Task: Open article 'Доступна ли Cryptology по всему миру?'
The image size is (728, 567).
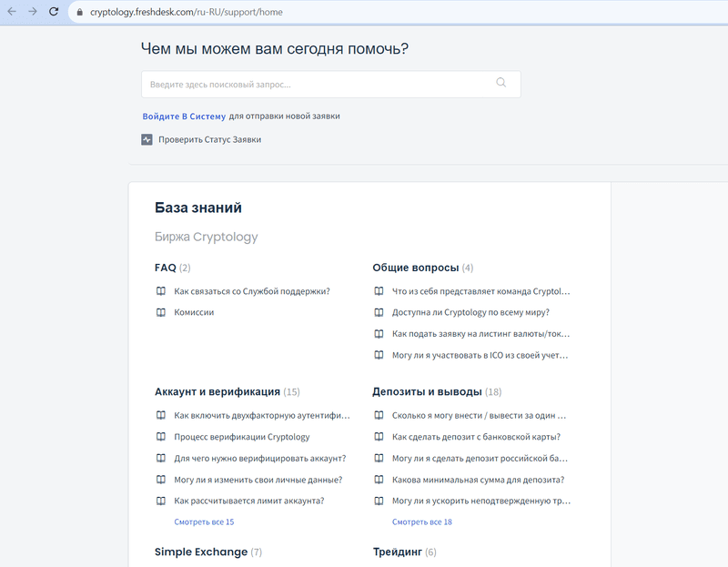Action: coord(470,312)
